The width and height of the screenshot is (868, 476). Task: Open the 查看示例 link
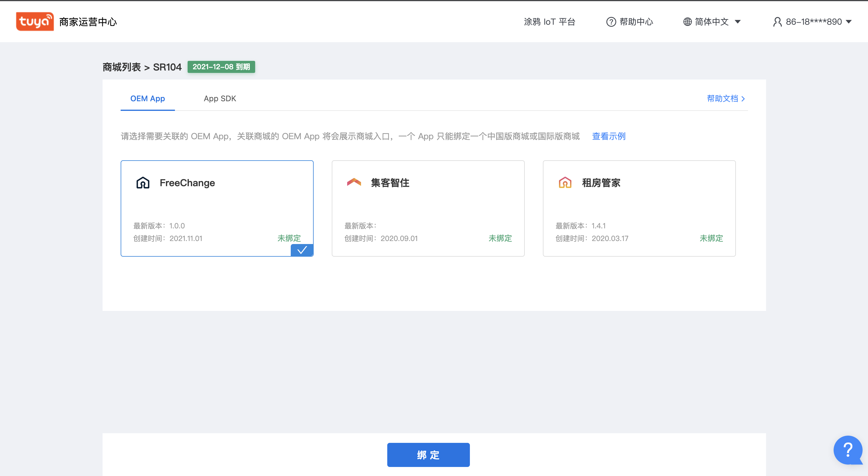tap(609, 136)
